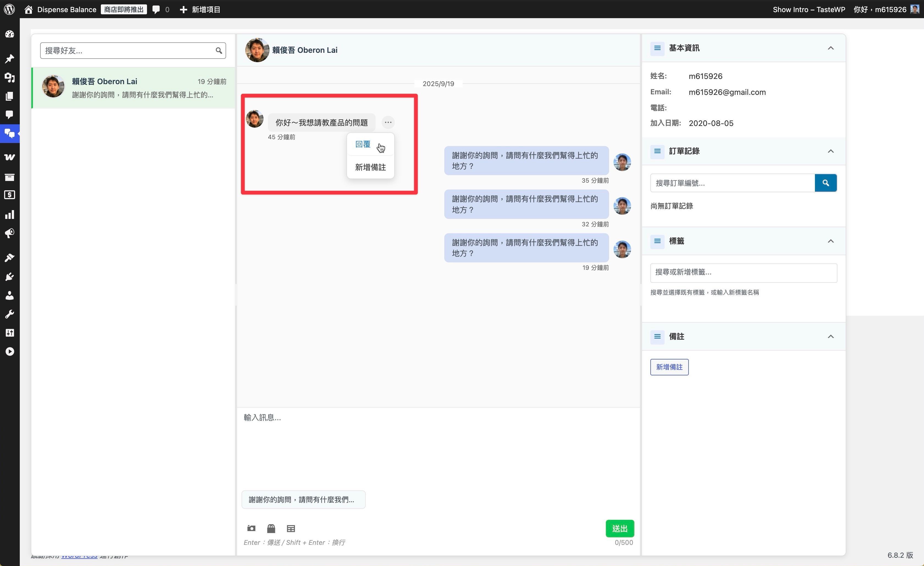924x566 pixels.
Task: Click the table template icon
Action: (291, 529)
